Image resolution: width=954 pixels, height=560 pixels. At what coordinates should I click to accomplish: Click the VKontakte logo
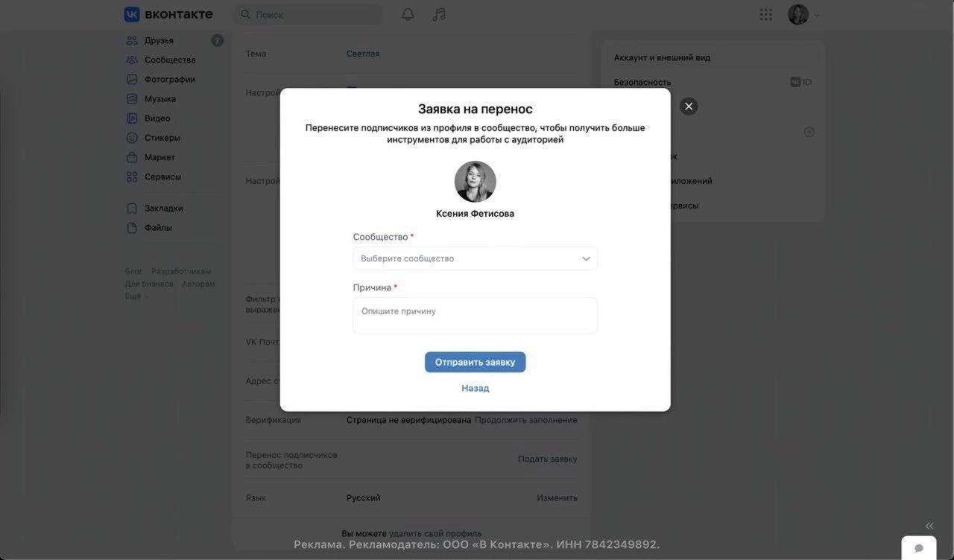click(x=168, y=14)
